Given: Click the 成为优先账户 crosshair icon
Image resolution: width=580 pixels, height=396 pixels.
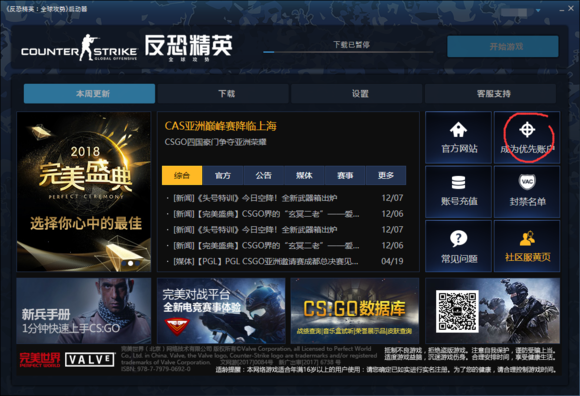Looking at the screenshot, I should [x=527, y=129].
